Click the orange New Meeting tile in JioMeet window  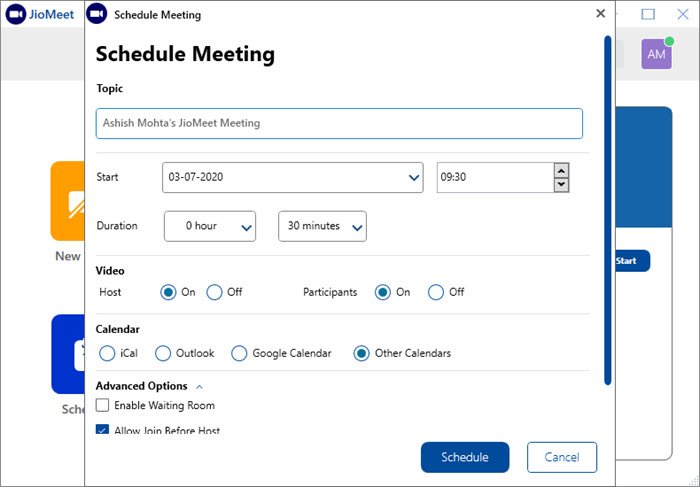point(67,201)
